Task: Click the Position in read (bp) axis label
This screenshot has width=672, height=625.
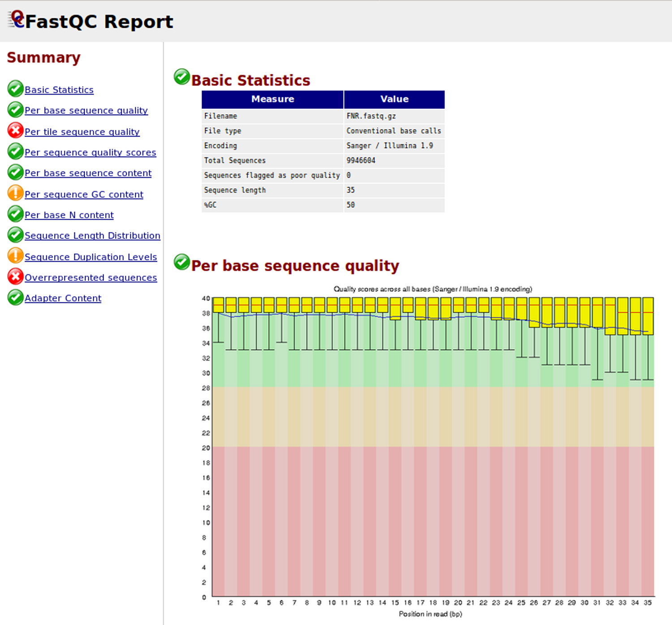Action: pos(431,614)
